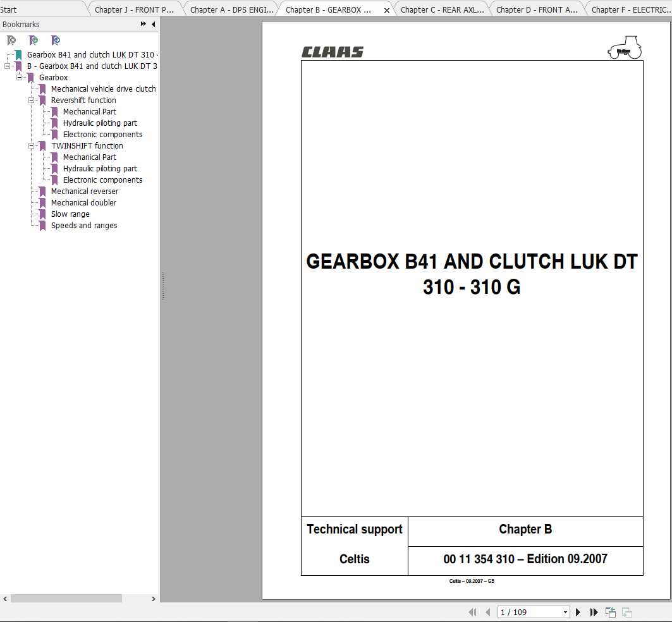Open Hydraulic piloting part under Revershift function
Image resolution: width=672 pixels, height=622 pixels.
click(x=100, y=123)
